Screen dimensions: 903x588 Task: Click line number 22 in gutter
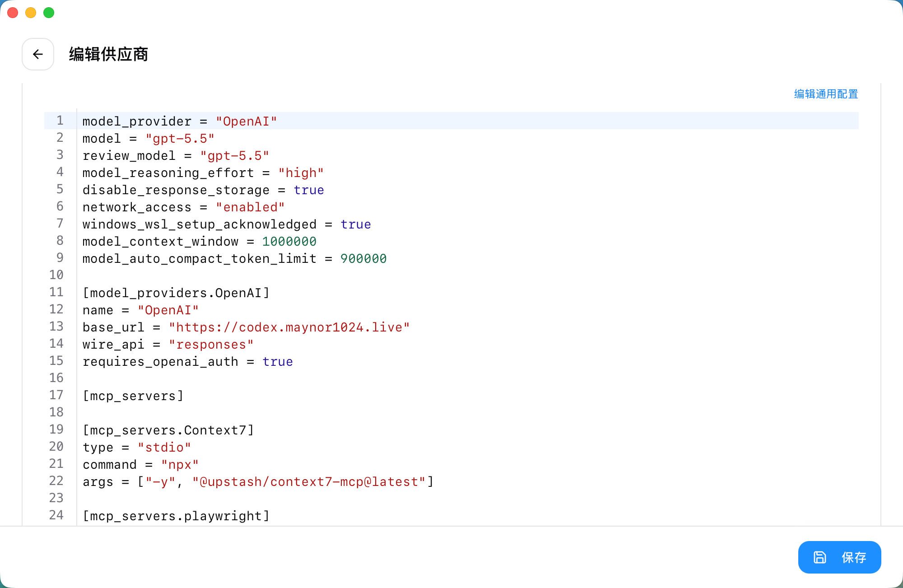click(x=56, y=481)
